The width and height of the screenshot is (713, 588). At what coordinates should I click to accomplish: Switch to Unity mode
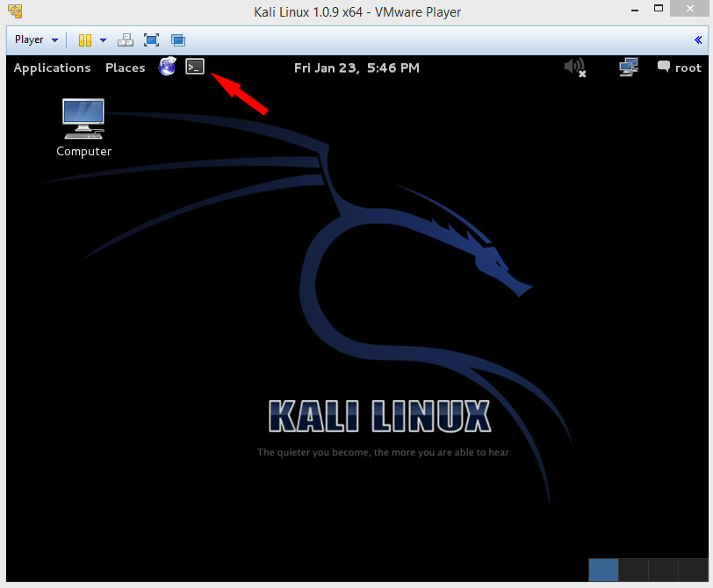pos(177,40)
